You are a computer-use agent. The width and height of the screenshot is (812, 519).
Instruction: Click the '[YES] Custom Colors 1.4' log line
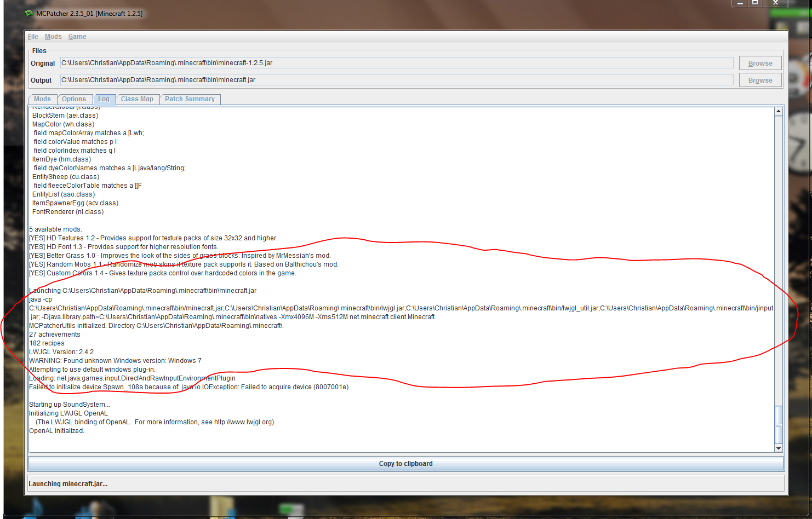(163, 273)
